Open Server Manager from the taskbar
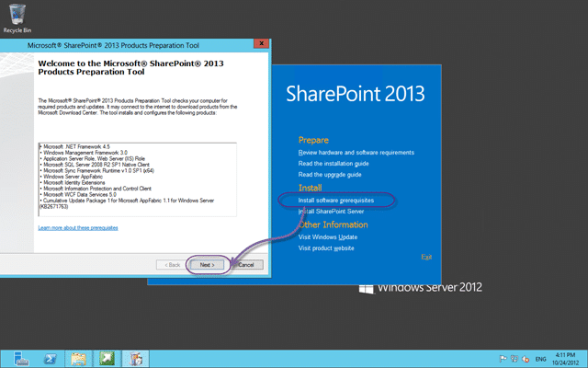This screenshot has height=368, width=588. 21,359
